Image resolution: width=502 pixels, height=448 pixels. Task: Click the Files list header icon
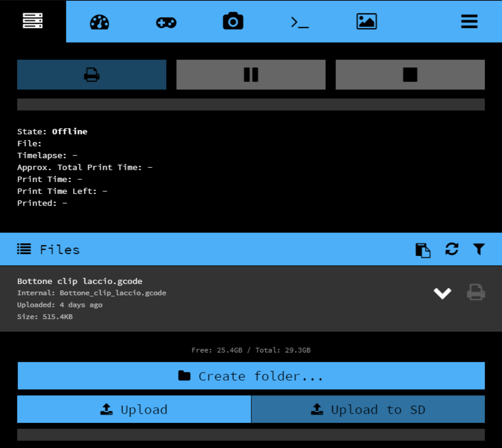click(24, 249)
